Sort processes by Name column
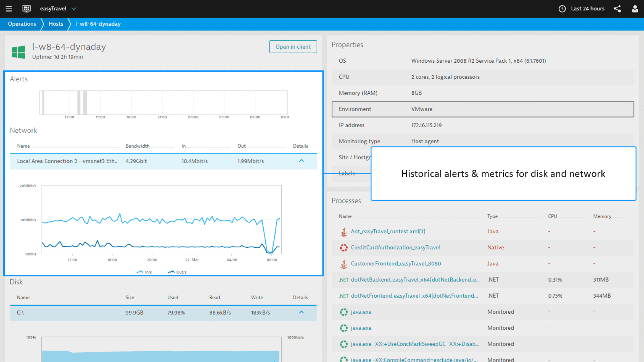This screenshot has height=362, width=644. coord(345,216)
